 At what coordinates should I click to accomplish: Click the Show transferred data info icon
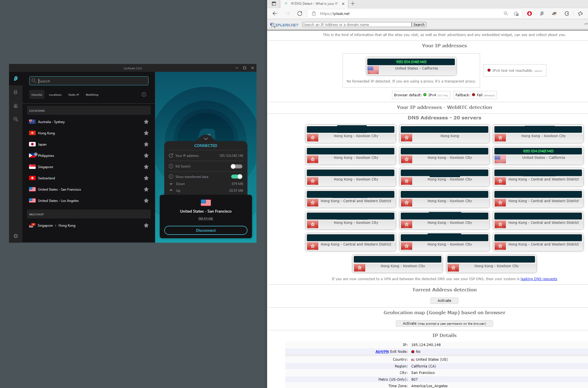tap(171, 177)
